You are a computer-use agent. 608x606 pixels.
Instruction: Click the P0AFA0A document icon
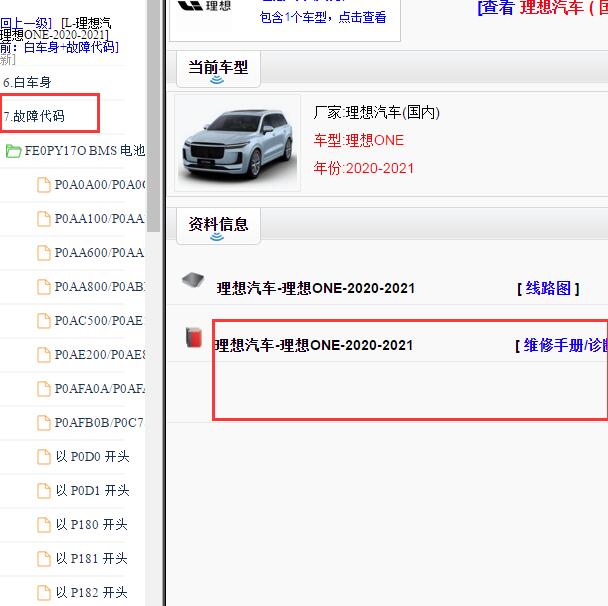tap(43, 389)
